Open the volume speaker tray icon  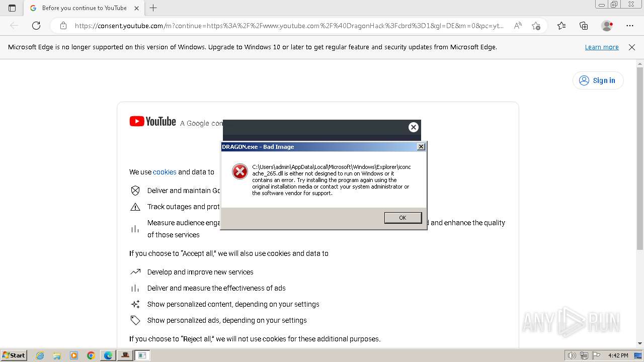coord(572,355)
